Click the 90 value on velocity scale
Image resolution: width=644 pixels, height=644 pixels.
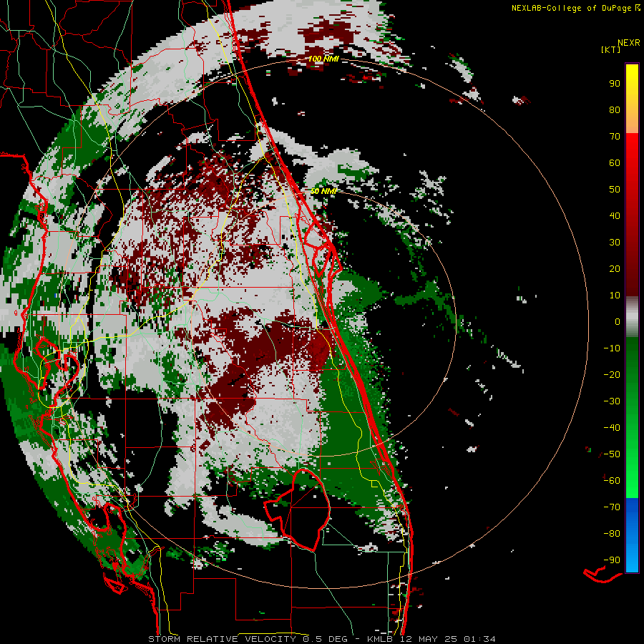(615, 84)
